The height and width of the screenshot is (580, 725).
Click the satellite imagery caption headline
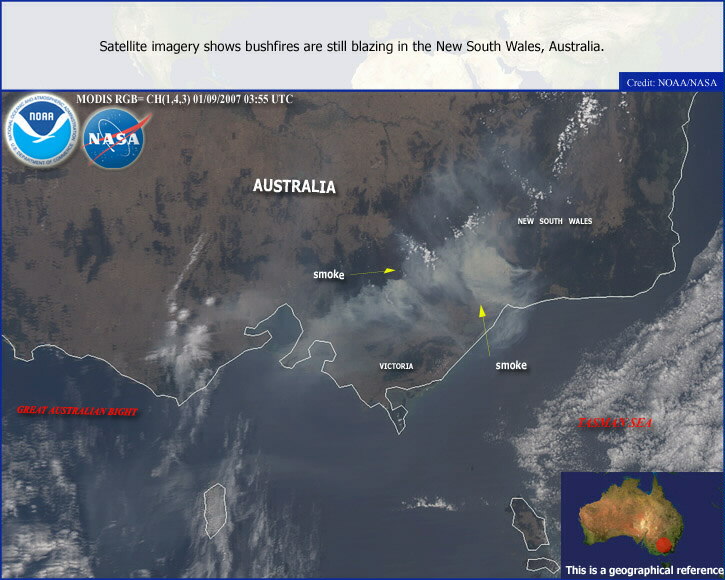coord(351,46)
